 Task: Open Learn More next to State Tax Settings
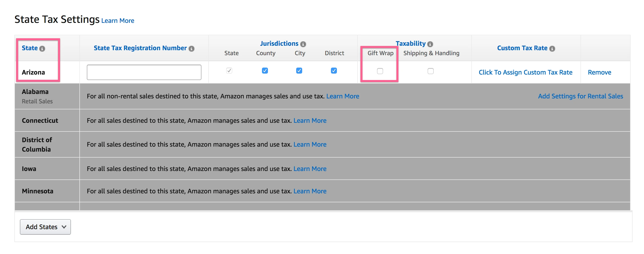118,21
